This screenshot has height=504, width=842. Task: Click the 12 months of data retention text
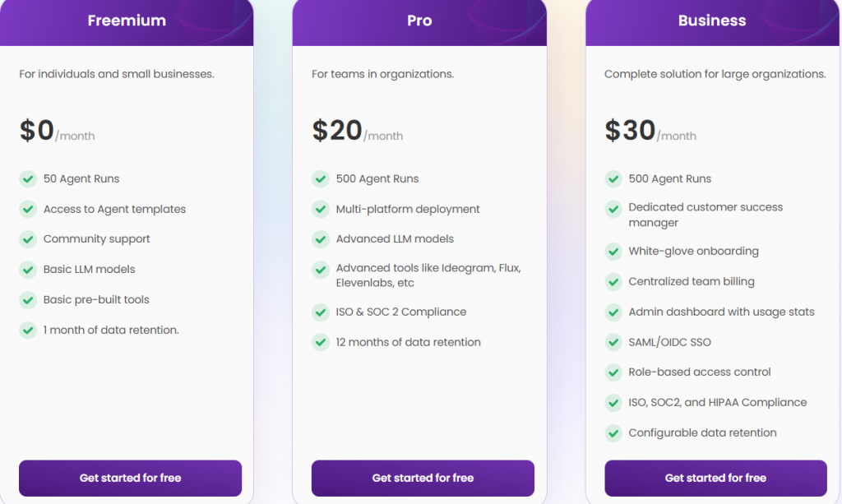[x=407, y=342]
